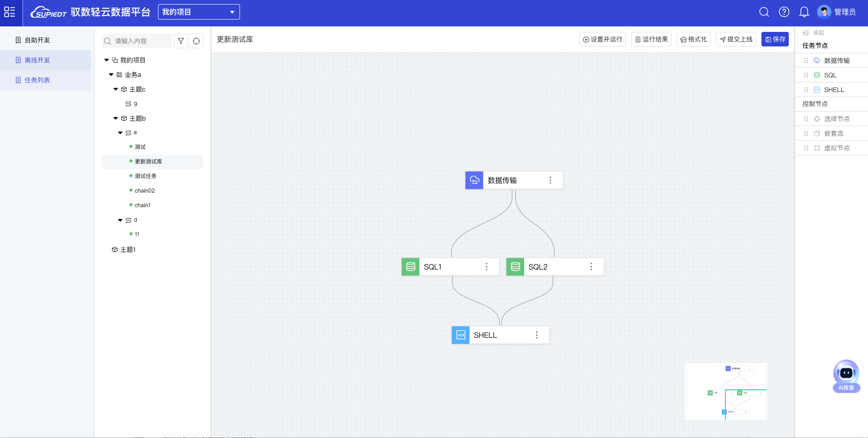Image resolution: width=868 pixels, height=438 pixels.
Task: Collapse the 主题c tree node
Action: pos(116,89)
